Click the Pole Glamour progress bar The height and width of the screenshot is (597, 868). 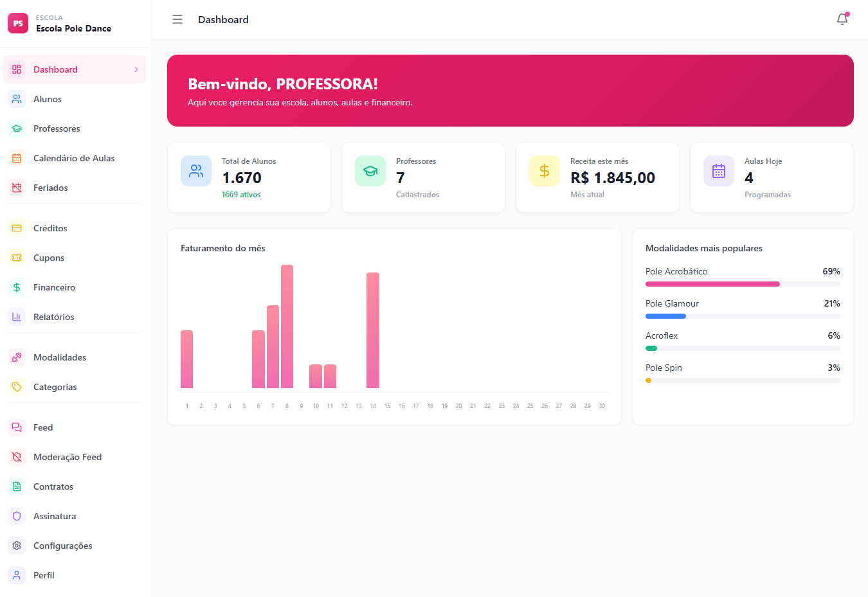(743, 316)
